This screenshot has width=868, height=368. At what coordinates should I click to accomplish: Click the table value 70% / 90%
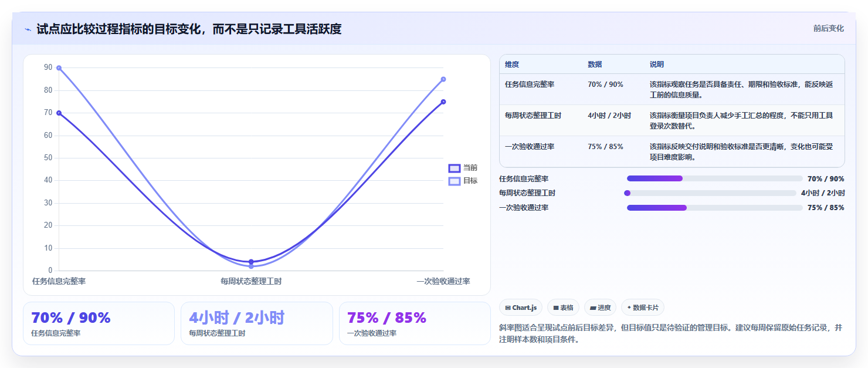(x=605, y=85)
